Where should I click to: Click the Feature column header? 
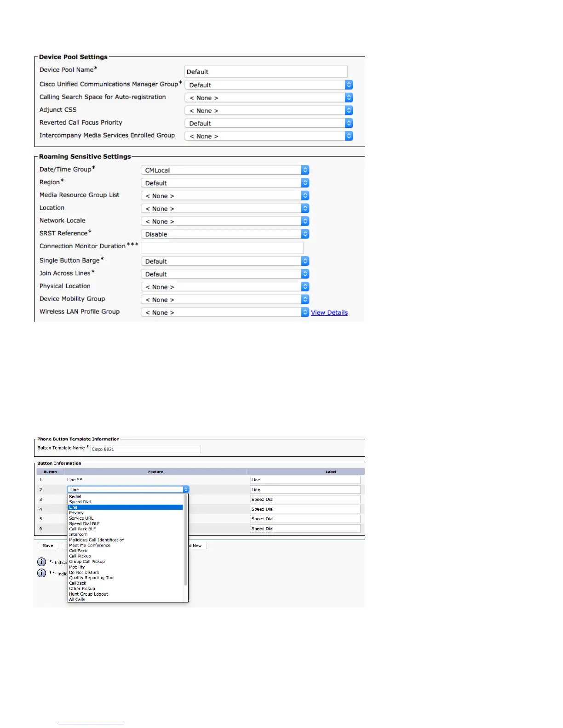[x=155, y=472]
